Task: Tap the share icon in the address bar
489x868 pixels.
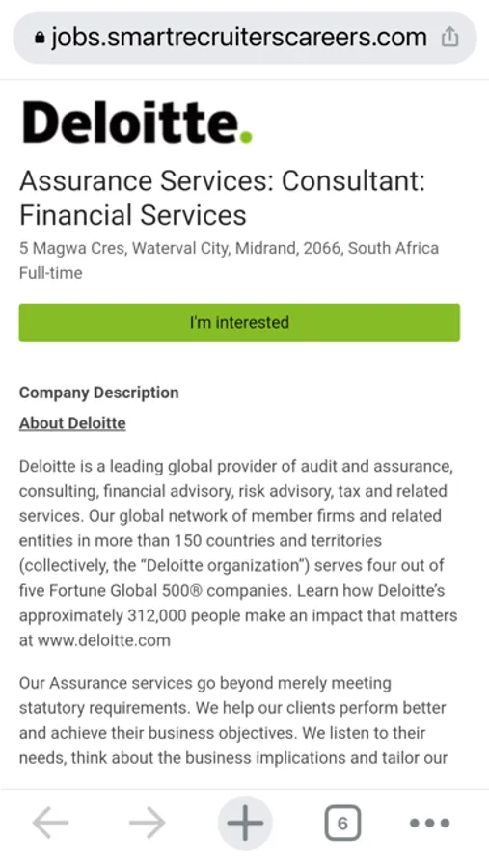Action: [x=449, y=38]
